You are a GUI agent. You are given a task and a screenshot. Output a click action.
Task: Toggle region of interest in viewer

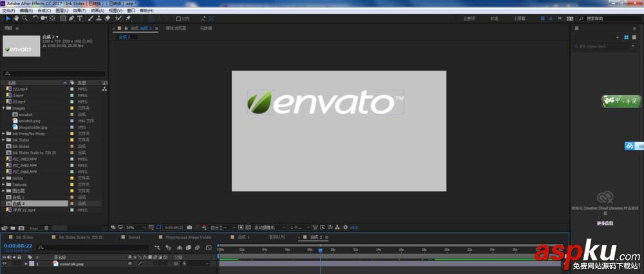(241, 227)
